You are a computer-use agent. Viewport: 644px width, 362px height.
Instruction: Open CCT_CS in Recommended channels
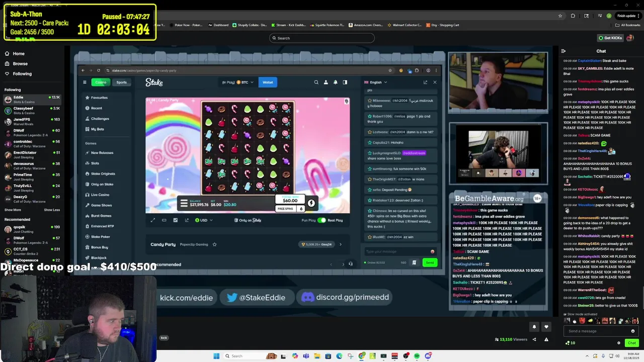click(31, 251)
